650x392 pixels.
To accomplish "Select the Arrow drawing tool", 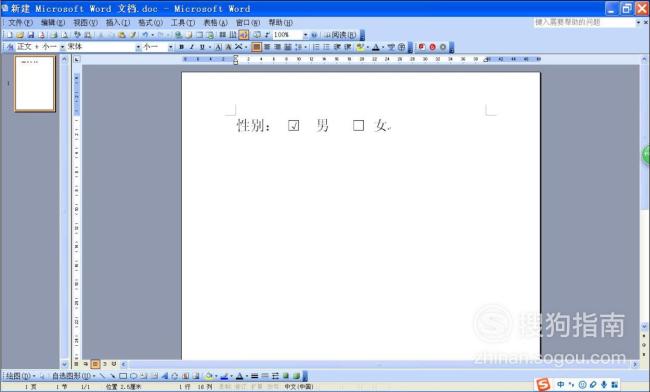I will 112,376.
